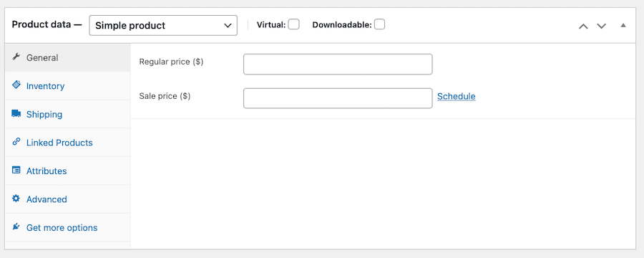Viewport: 644px width, 258px height.
Task: Enable the Virtual checkbox
Action: coord(293,24)
